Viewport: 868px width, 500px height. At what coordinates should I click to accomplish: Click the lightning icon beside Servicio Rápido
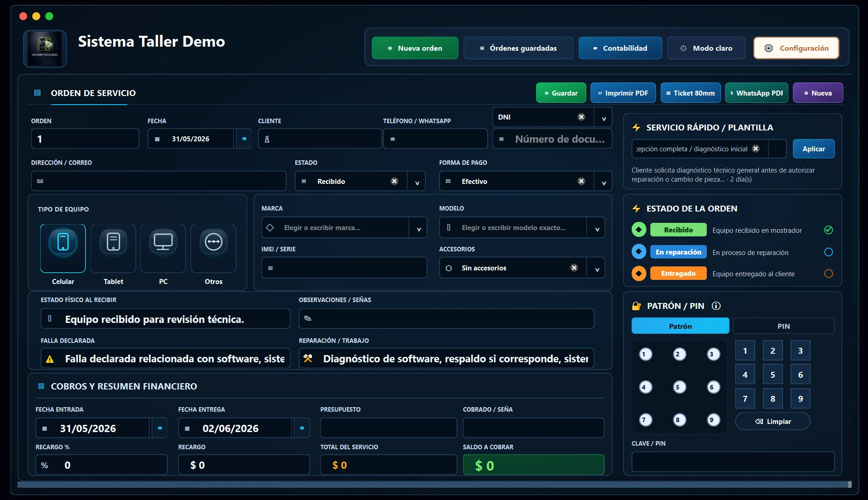pyautogui.click(x=636, y=127)
